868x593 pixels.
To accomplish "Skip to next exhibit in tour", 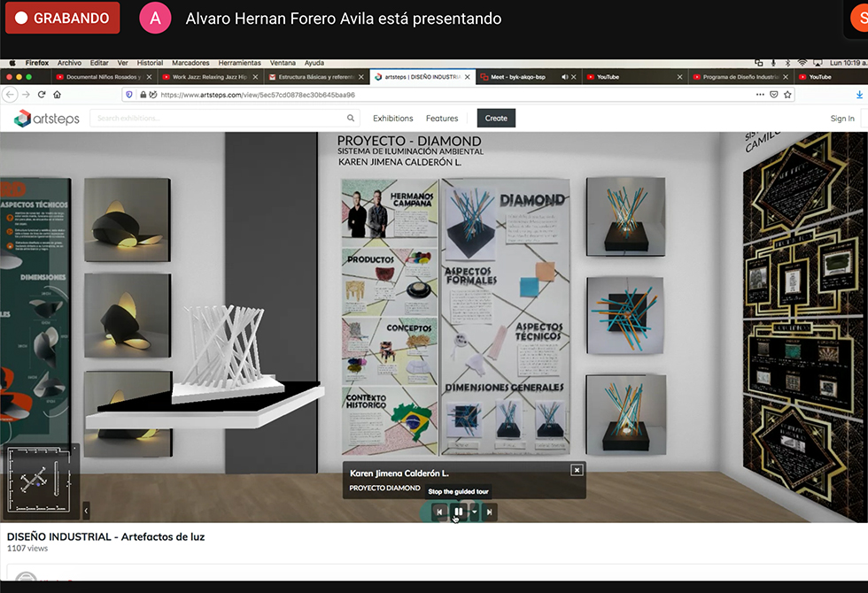I will tap(489, 512).
